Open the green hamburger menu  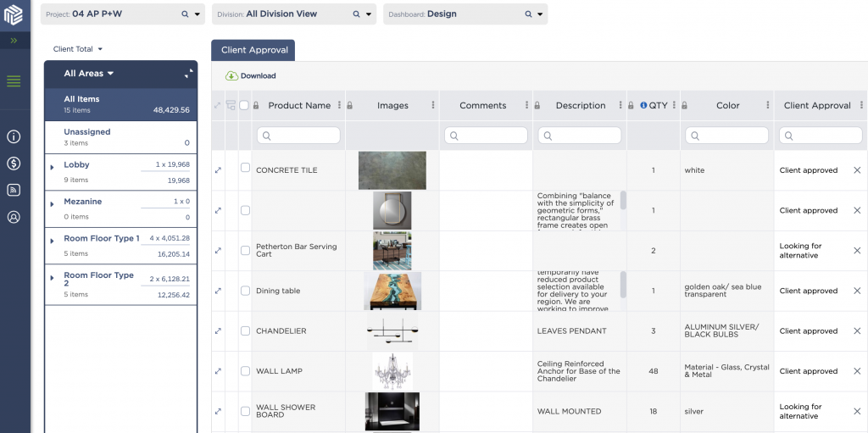14,81
